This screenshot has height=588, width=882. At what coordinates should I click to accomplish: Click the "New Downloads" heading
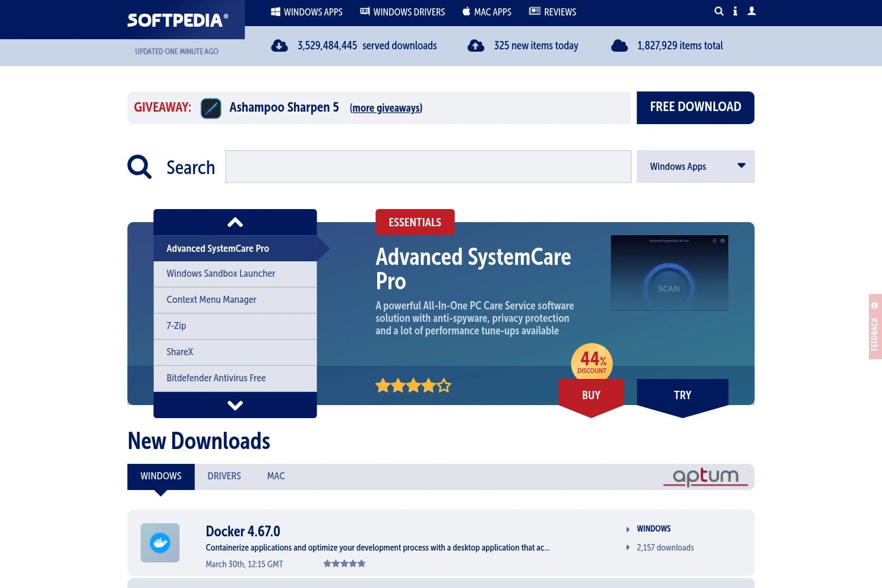pyautogui.click(x=199, y=441)
